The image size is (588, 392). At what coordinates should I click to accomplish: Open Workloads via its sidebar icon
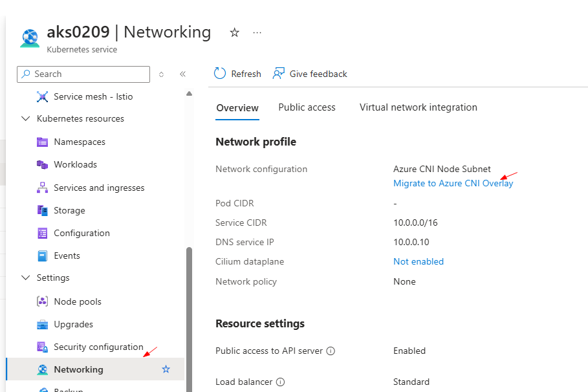tap(43, 164)
